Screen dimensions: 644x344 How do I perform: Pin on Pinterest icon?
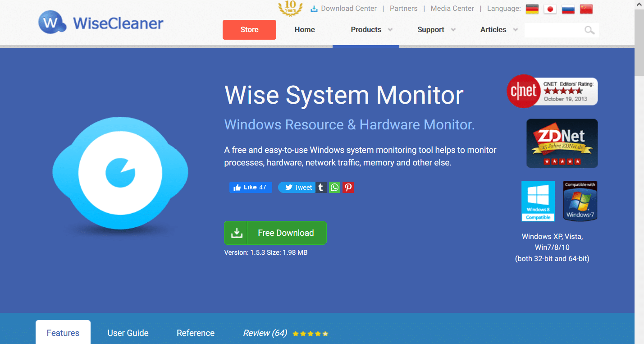348,188
